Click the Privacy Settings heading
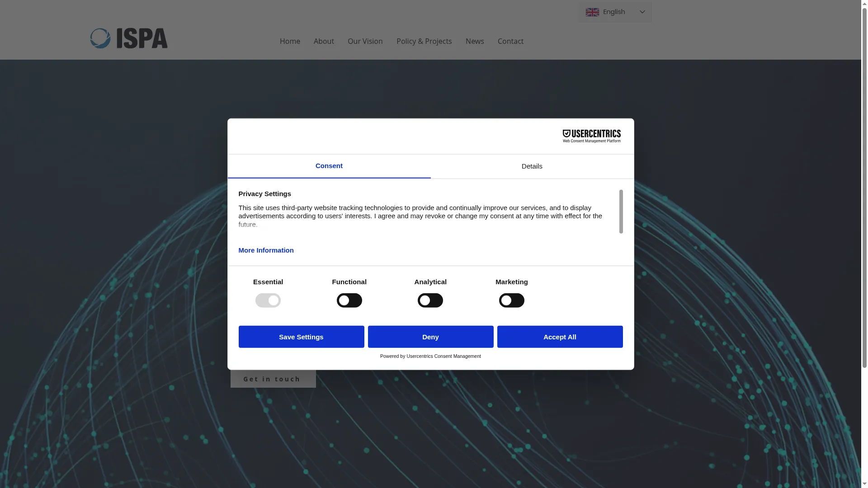The height and width of the screenshot is (488, 868). click(265, 194)
